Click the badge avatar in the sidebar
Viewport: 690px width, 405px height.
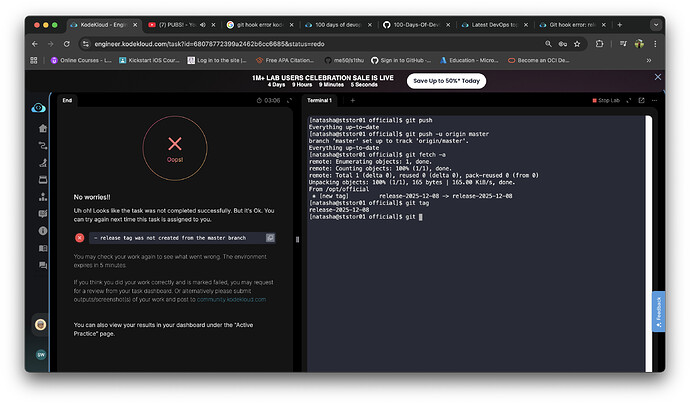pyautogui.click(x=40, y=325)
